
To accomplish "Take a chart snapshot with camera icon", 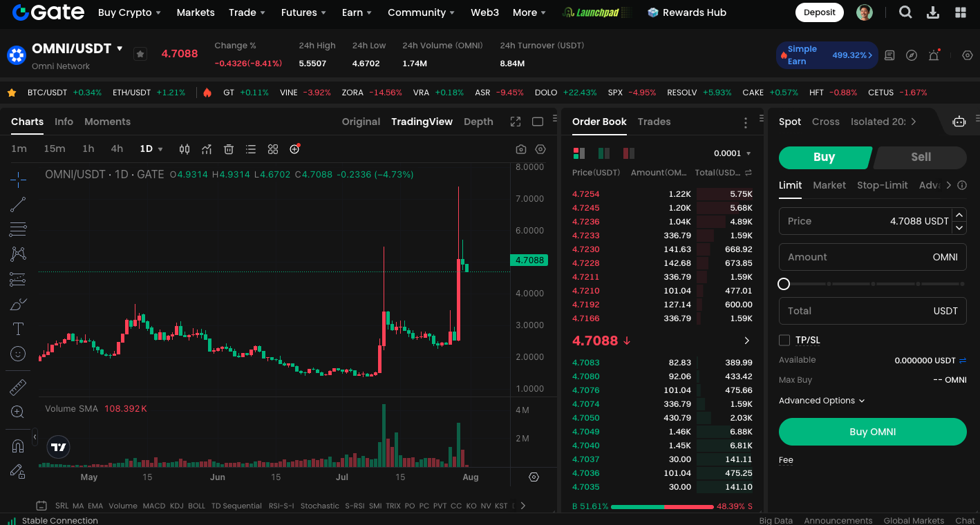I will point(521,149).
